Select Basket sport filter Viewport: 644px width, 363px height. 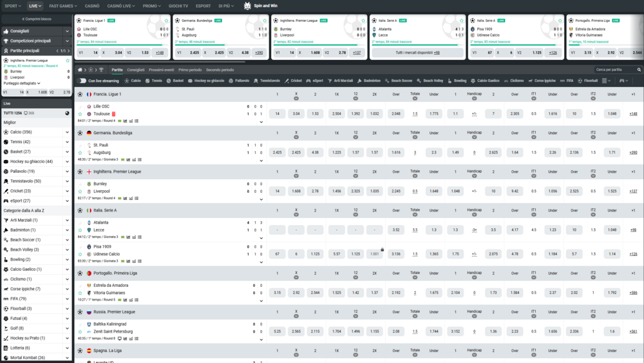click(x=175, y=81)
